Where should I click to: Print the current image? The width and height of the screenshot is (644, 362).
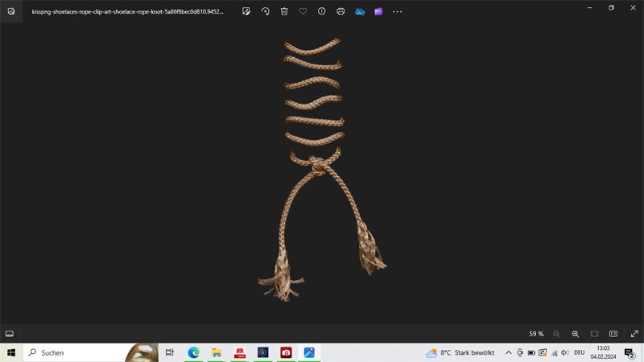pos(341,12)
